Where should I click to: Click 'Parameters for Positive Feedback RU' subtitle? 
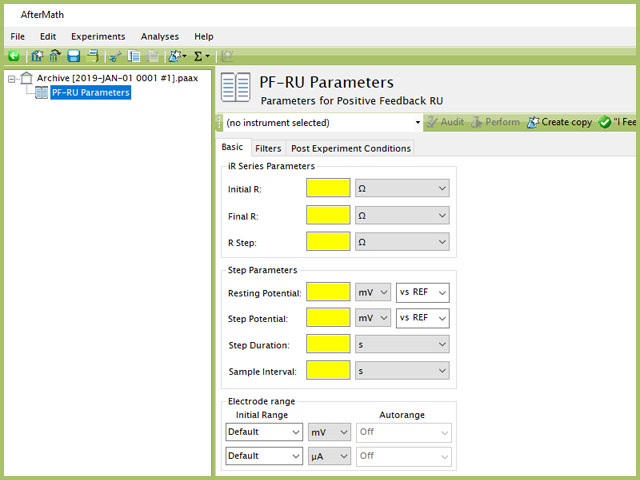pyautogui.click(x=352, y=101)
